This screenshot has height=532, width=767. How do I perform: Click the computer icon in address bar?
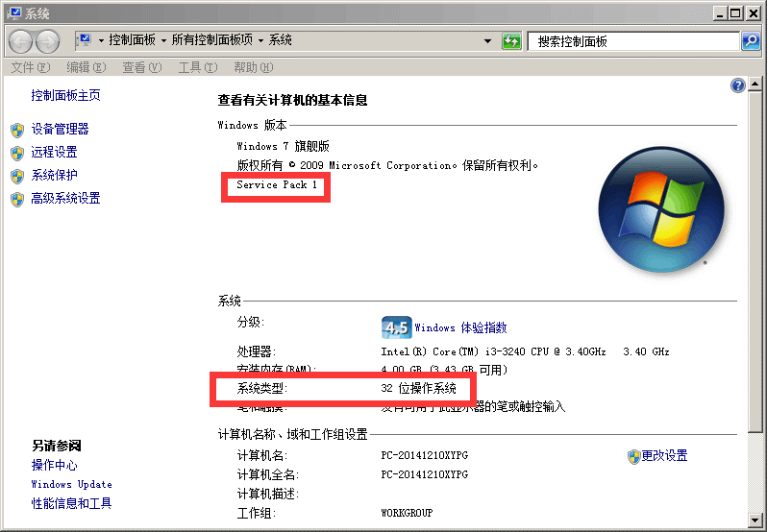coord(85,40)
